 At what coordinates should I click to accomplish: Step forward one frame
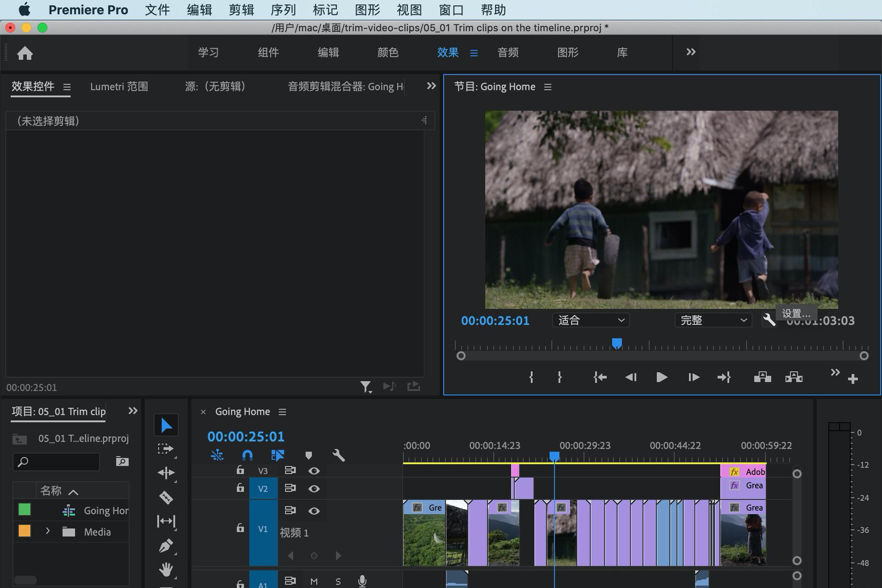[x=694, y=377]
